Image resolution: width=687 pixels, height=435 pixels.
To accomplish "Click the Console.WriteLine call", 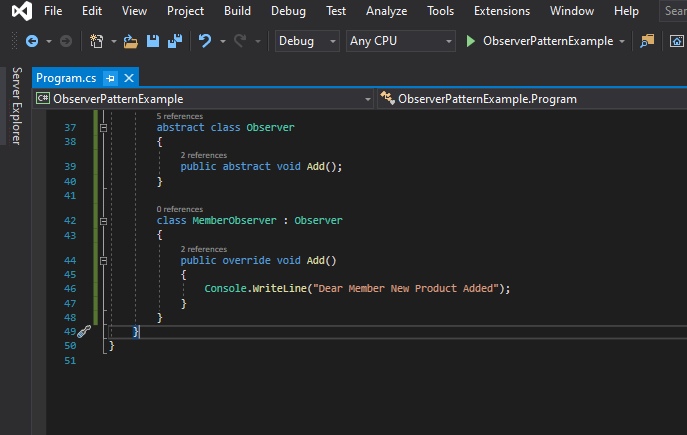I will [255, 288].
